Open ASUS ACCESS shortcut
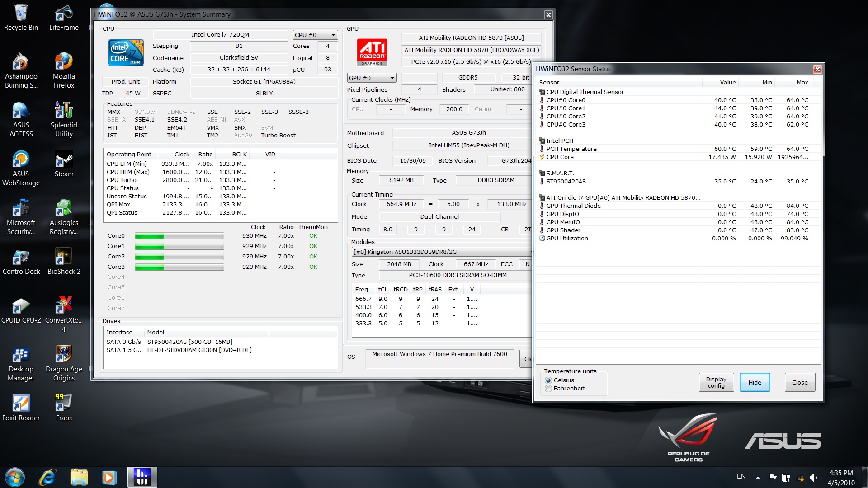Image resolution: width=868 pixels, height=488 pixels. click(x=21, y=119)
